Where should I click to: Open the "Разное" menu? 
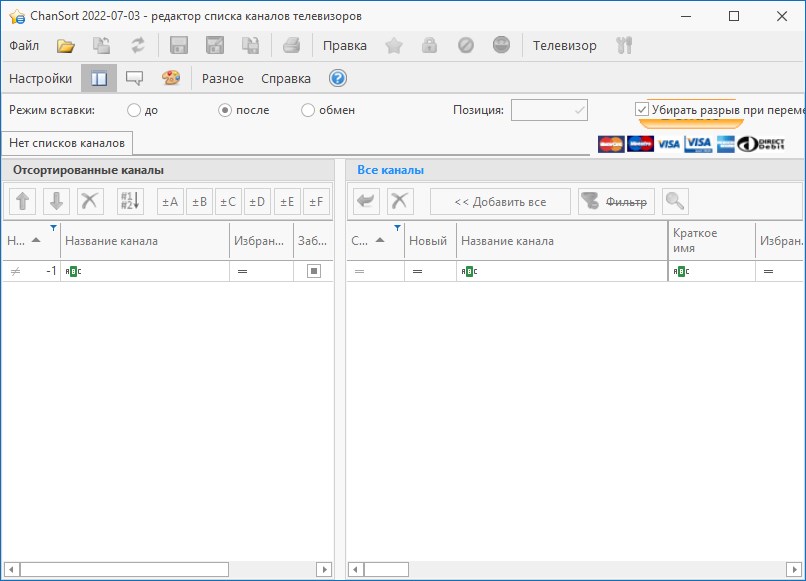(222, 78)
